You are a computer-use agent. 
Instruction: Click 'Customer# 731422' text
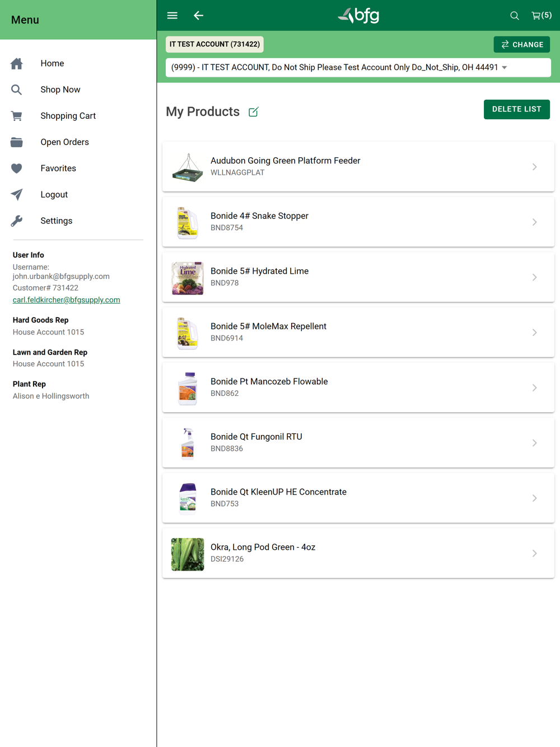pos(45,288)
